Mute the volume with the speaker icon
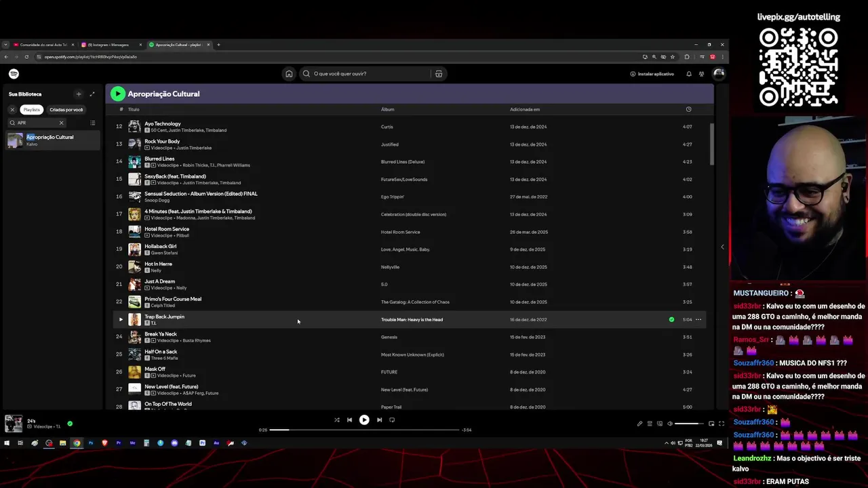 [x=670, y=424]
